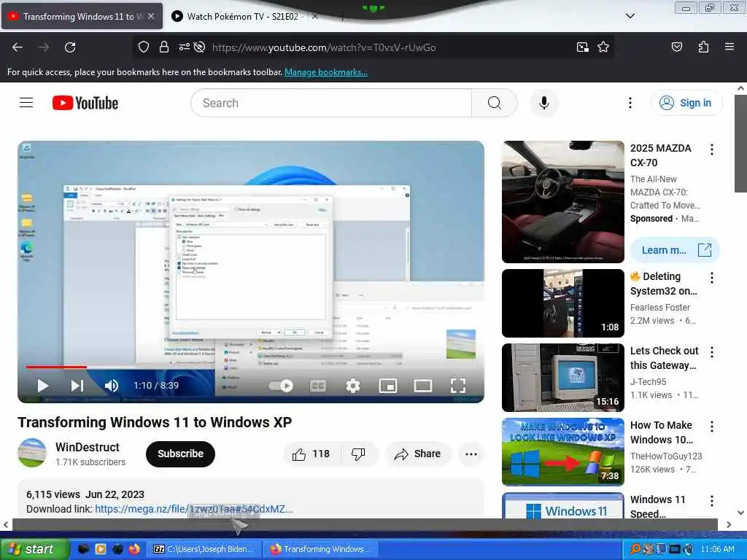Screen dimensions: 747x560
Task: Reload the page with the refresh icon
Action: (70, 47)
